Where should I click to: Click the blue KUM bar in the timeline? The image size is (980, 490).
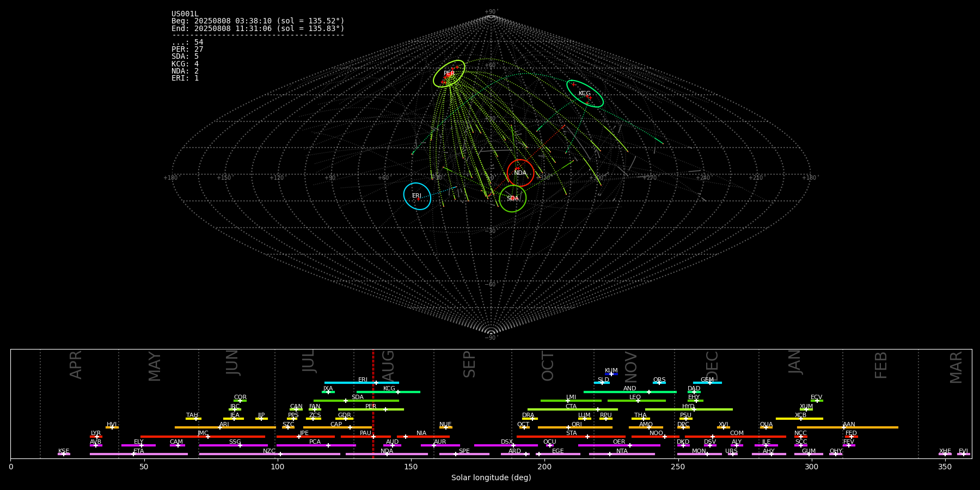click(x=611, y=374)
